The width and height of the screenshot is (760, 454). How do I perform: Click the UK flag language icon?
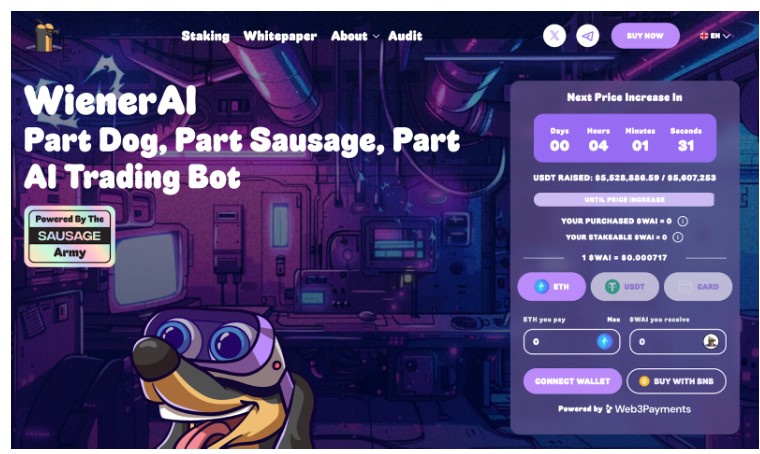704,36
